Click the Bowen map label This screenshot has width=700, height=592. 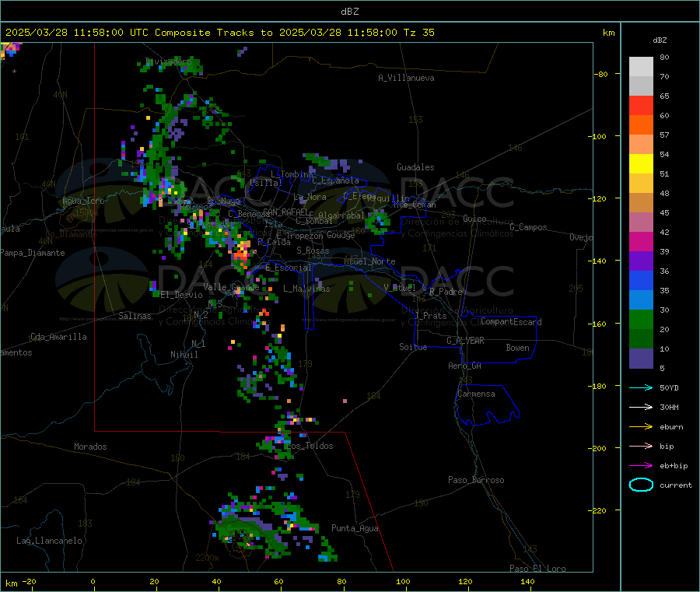[518, 348]
